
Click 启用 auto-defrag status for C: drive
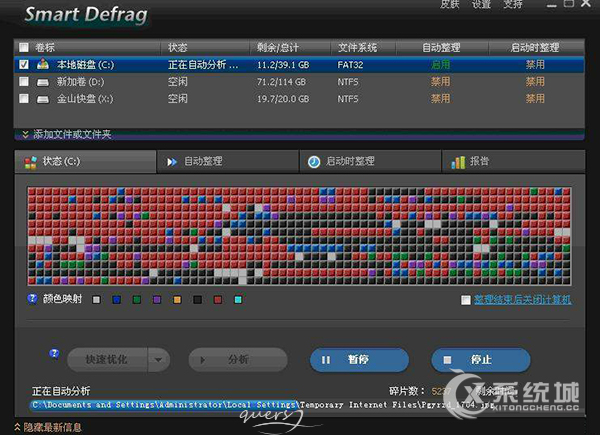click(x=441, y=64)
